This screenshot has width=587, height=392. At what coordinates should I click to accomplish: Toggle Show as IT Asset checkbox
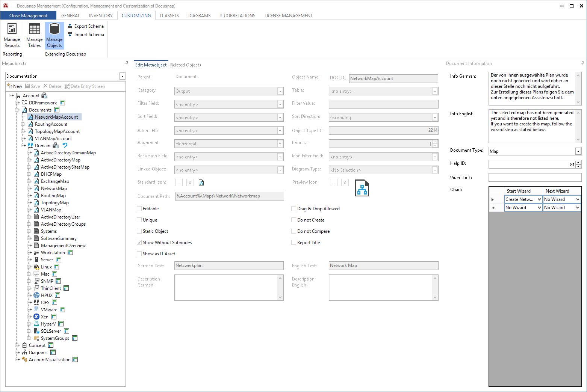pos(139,253)
